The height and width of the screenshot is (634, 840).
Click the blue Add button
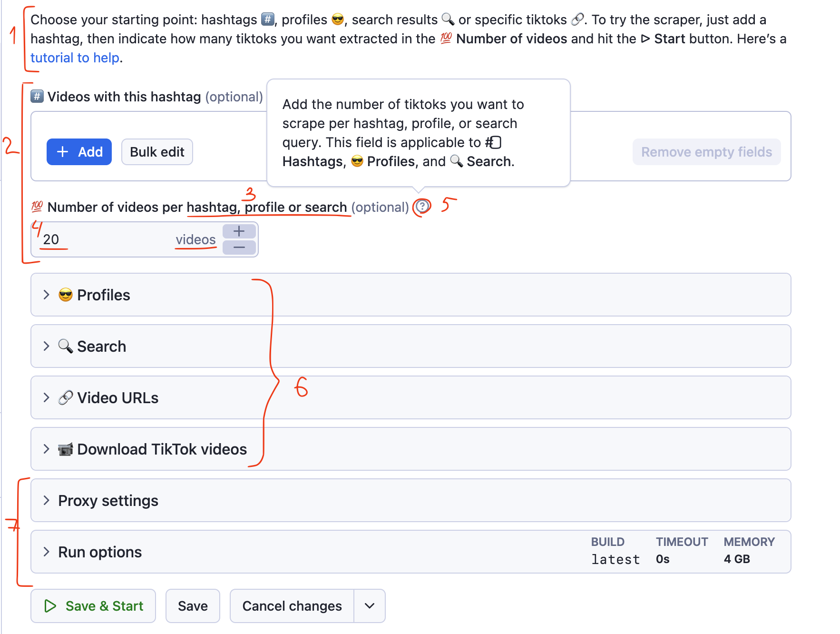[79, 152]
